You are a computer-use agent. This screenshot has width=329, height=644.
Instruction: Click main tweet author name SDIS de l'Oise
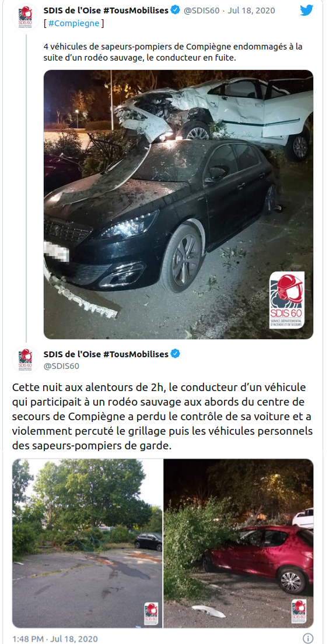pyautogui.click(x=106, y=354)
